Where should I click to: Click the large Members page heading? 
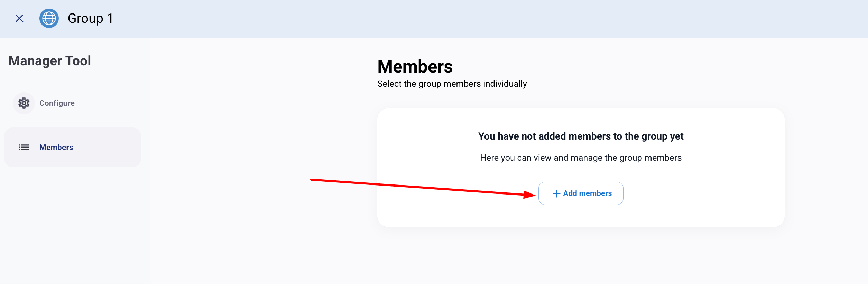tap(415, 66)
